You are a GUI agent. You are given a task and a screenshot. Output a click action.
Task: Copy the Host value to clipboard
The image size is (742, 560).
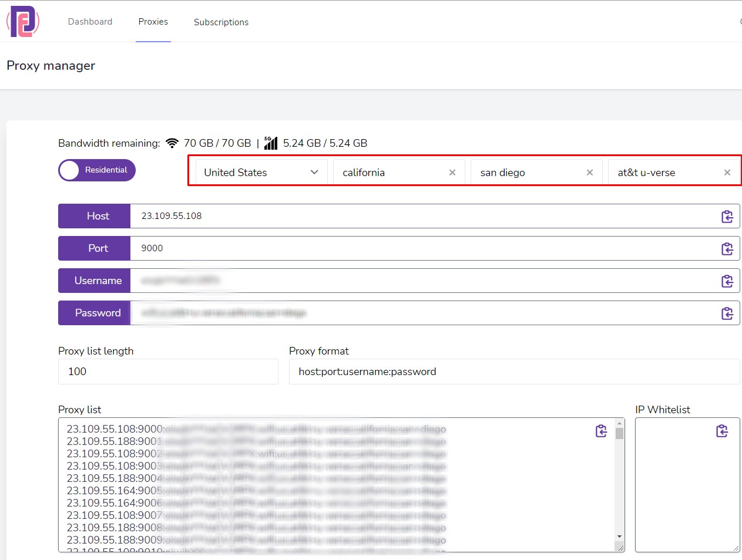pyautogui.click(x=727, y=216)
